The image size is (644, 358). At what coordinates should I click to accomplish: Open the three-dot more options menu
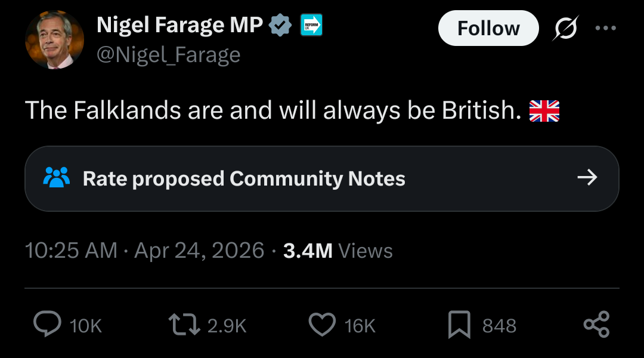click(x=606, y=28)
